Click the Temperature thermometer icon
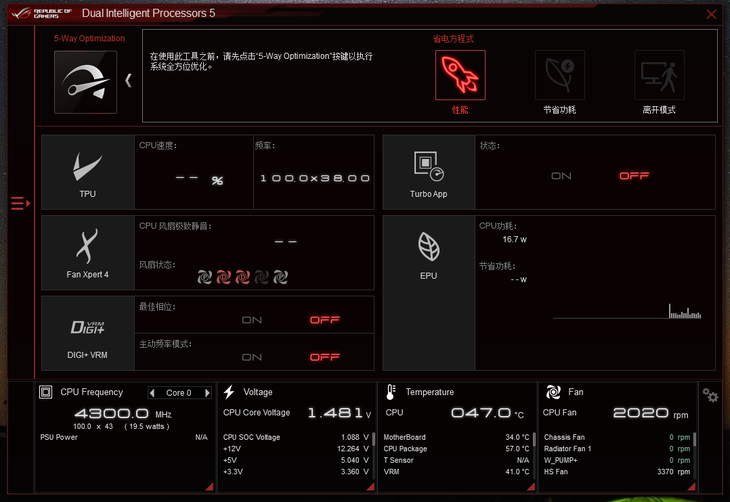Viewport: 730px width, 502px height. pos(391,392)
